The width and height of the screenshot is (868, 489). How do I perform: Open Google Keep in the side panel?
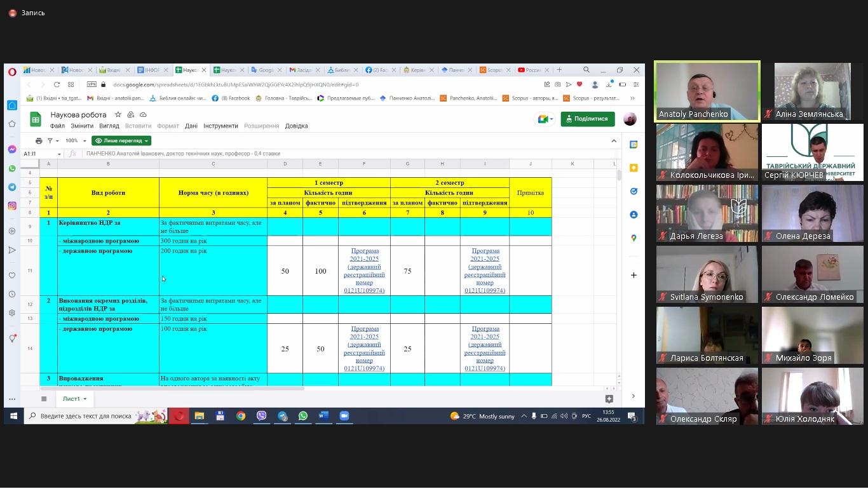[x=634, y=168]
